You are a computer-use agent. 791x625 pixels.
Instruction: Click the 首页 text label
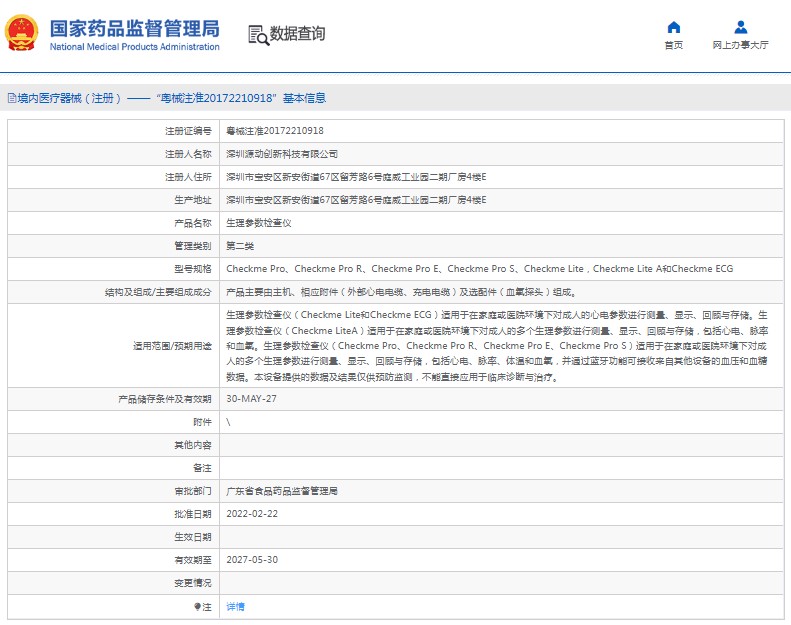click(673, 45)
